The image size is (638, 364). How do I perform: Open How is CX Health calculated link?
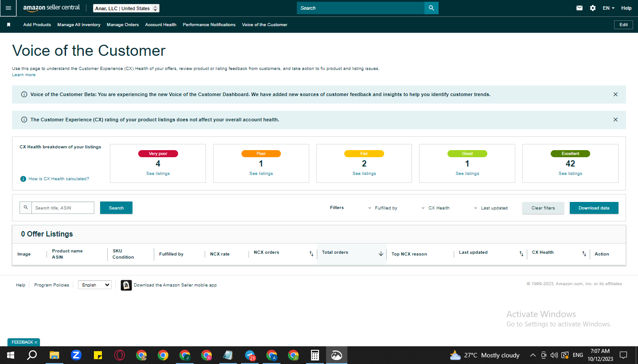click(59, 179)
